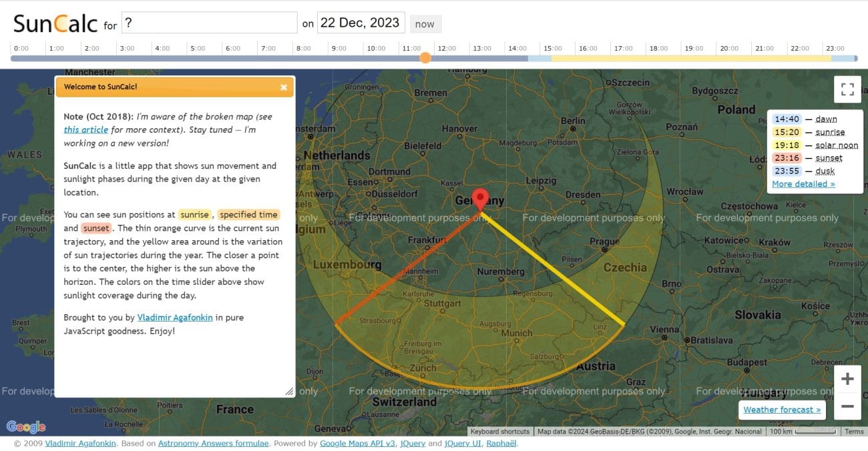Open 'this article' link in the note

click(85, 130)
